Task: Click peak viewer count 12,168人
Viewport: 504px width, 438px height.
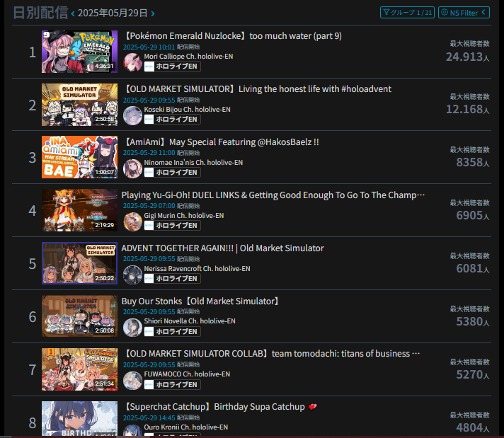Action: point(467,109)
